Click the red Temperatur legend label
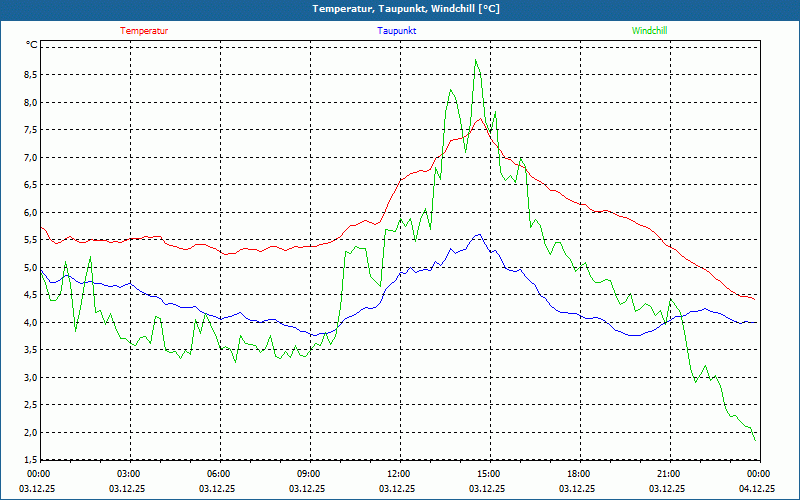Viewport: 800px width, 500px height. tap(144, 31)
